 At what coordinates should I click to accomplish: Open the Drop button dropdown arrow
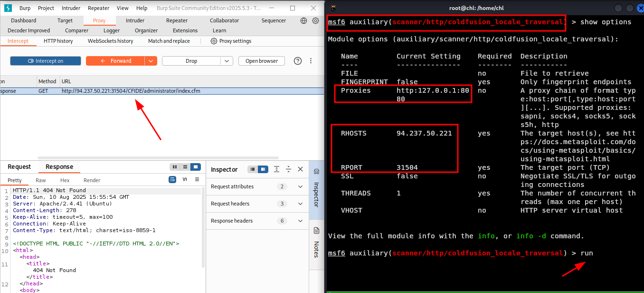[x=227, y=61]
